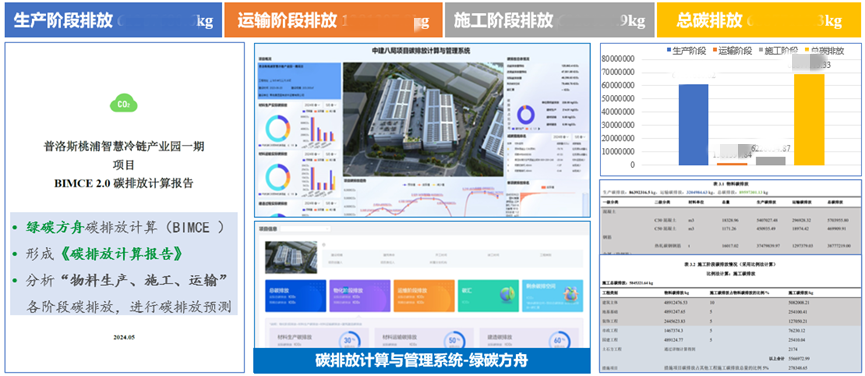Click the project aerial thumbnail under 项目信息
This screenshot has height=376, width=865.
[x=291, y=256]
